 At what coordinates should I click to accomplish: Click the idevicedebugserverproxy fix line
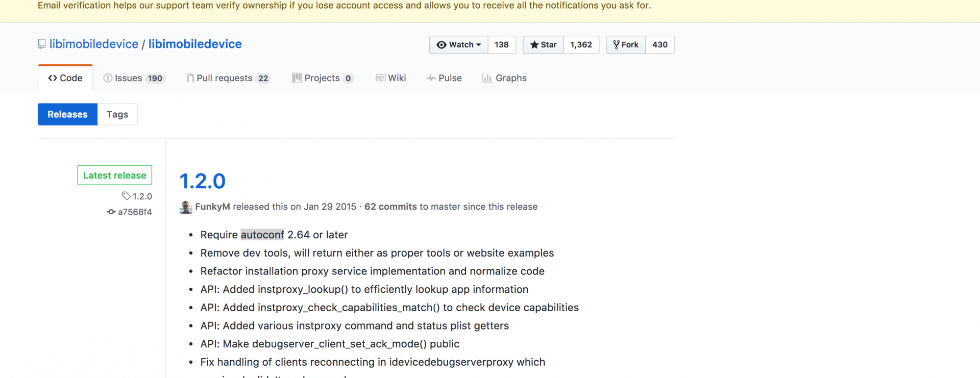(373, 362)
